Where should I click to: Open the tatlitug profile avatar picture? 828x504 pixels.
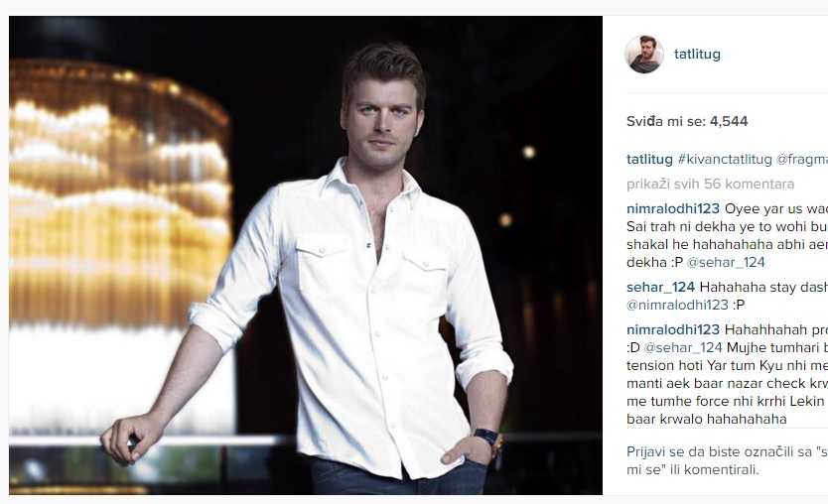coord(643,54)
